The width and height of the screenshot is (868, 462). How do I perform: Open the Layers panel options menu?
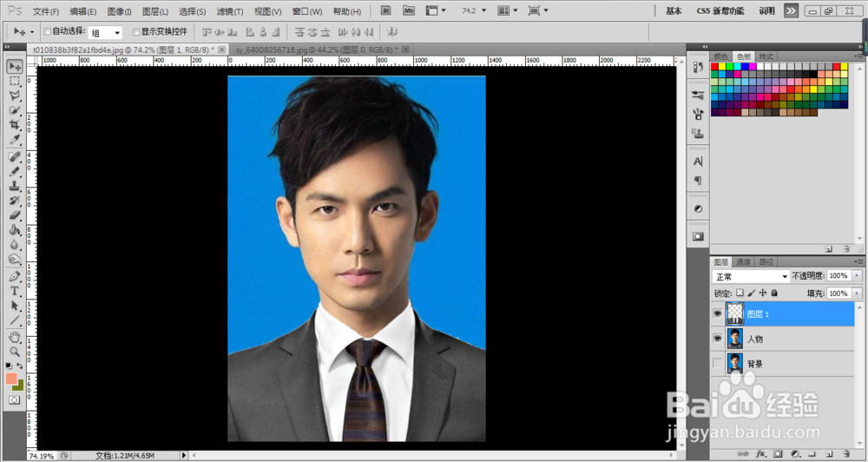[x=859, y=261]
